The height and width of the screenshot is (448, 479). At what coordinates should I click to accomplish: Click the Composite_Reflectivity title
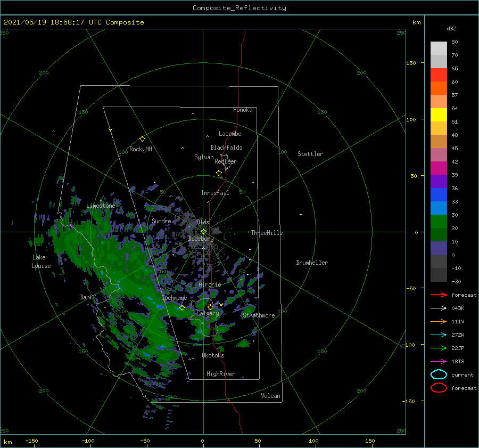240,8
